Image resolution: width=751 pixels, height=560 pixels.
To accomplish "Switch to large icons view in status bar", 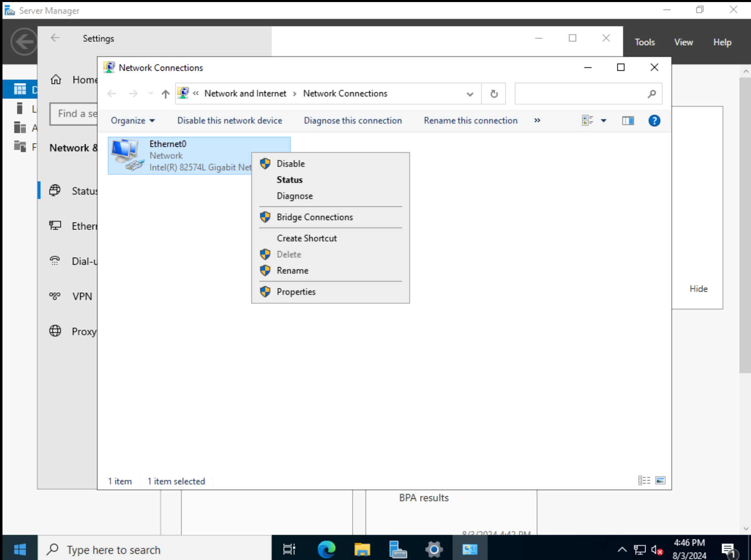I will [660, 480].
